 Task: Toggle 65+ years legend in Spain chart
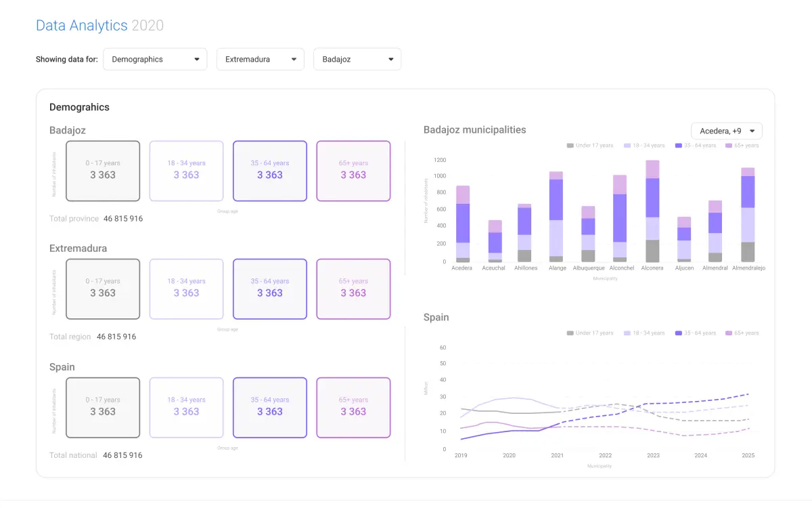pos(742,333)
